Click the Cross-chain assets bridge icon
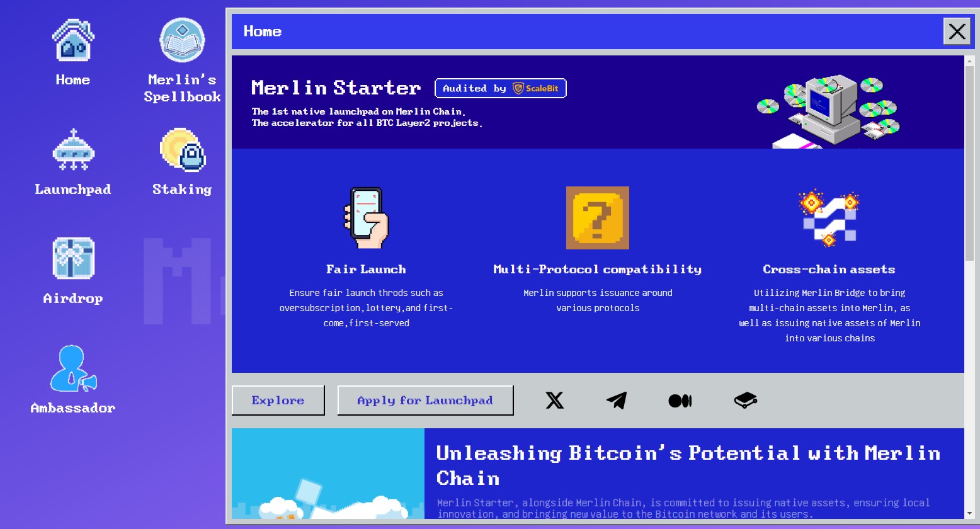Screen dimensions: 980x529 point(829,218)
